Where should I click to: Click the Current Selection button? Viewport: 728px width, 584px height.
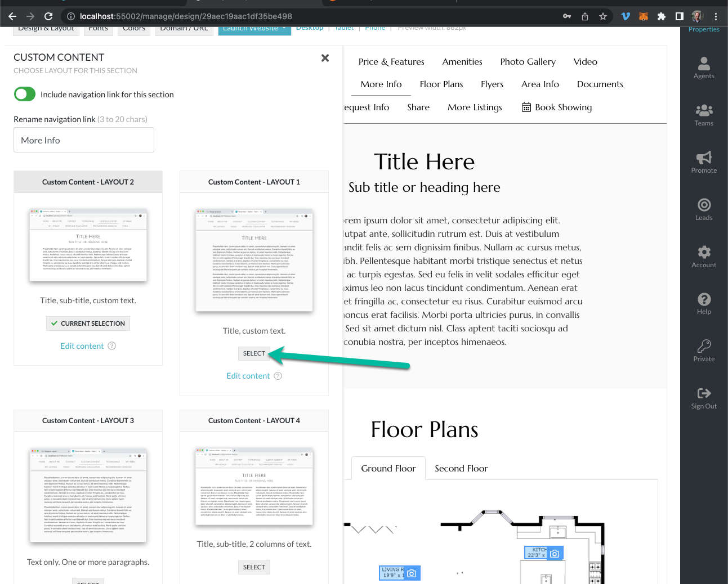pyautogui.click(x=88, y=324)
